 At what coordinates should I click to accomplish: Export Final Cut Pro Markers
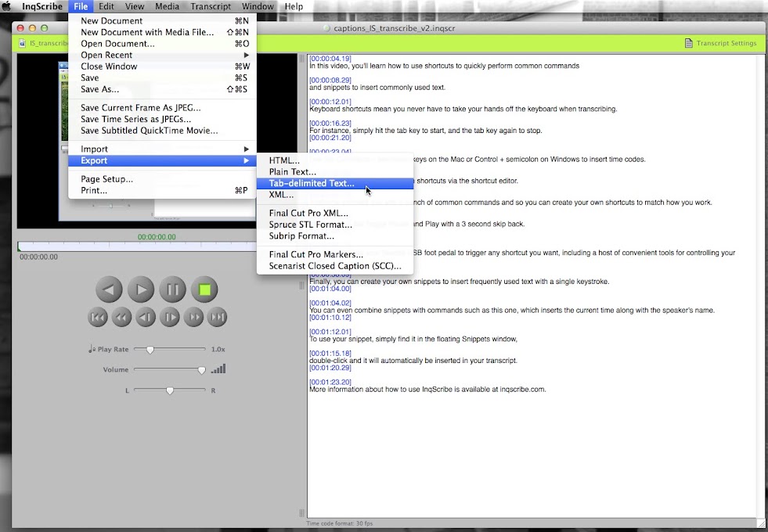pos(335,254)
